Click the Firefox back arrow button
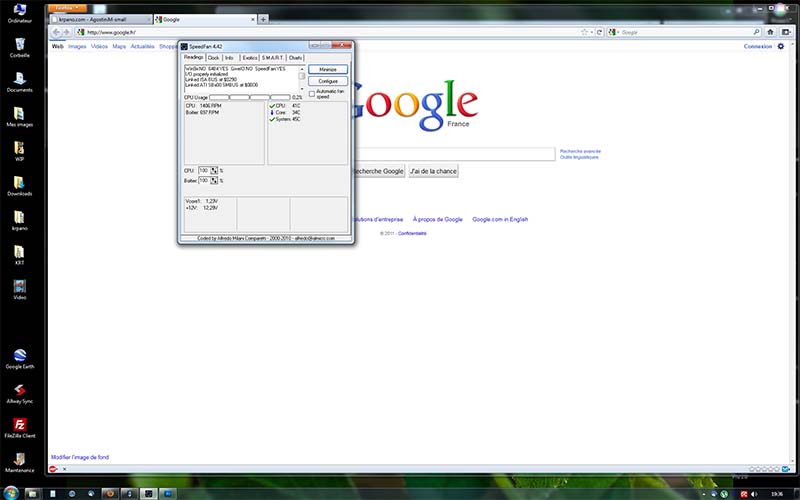The height and width of the screenshot is (500, 800). coord(56,32)
